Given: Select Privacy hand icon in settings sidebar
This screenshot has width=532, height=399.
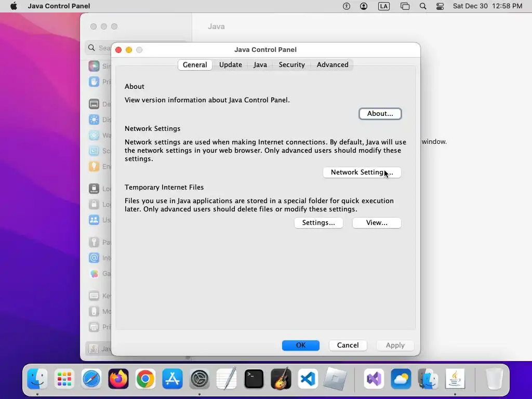Looking at the screenshot, I should pos(94,82).
